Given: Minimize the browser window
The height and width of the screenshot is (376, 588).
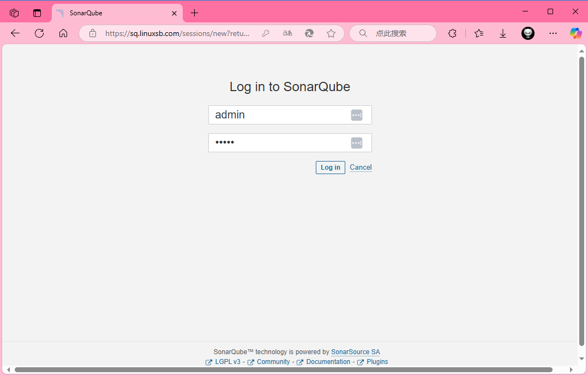Looking at the screenshot, I should (525, 11).
